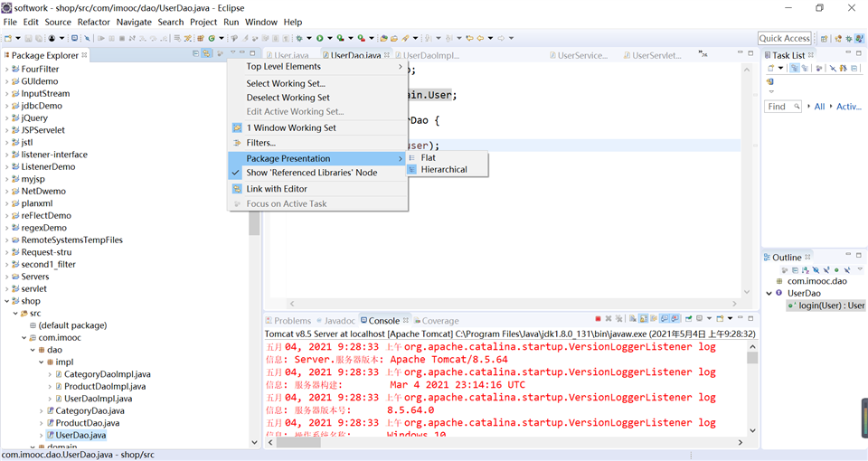Expand the servlet project in Package Explorer
This screenshot has width=868, height=461.
[7, 289]
